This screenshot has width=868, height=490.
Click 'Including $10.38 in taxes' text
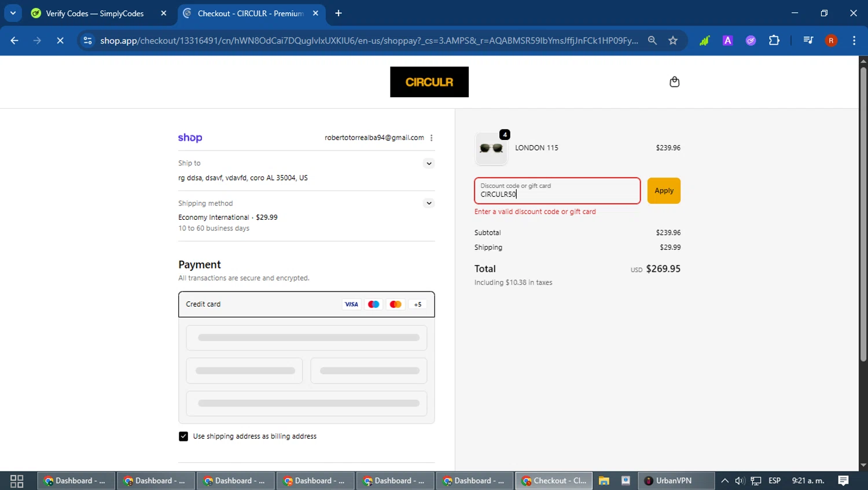(x=513, y=282)
